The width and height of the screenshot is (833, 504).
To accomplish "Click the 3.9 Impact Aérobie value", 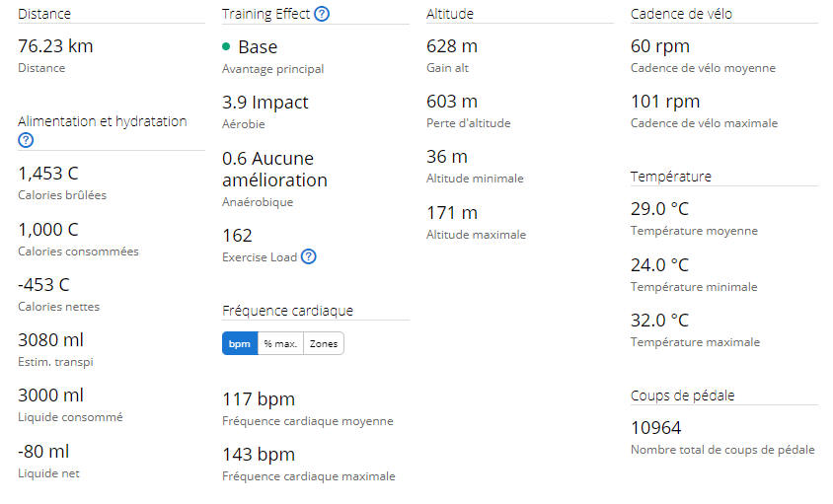I will coord(265,103).
